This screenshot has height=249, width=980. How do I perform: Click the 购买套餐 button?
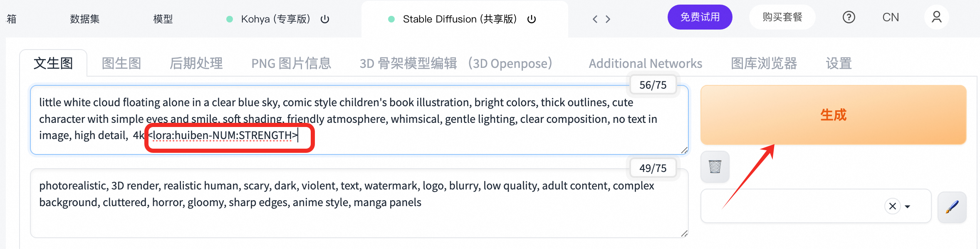782,17
